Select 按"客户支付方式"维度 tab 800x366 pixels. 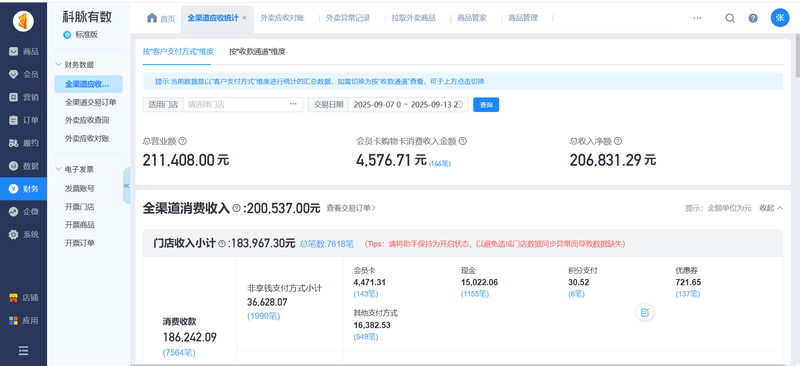pyautogui.click(x=178, y=52)
